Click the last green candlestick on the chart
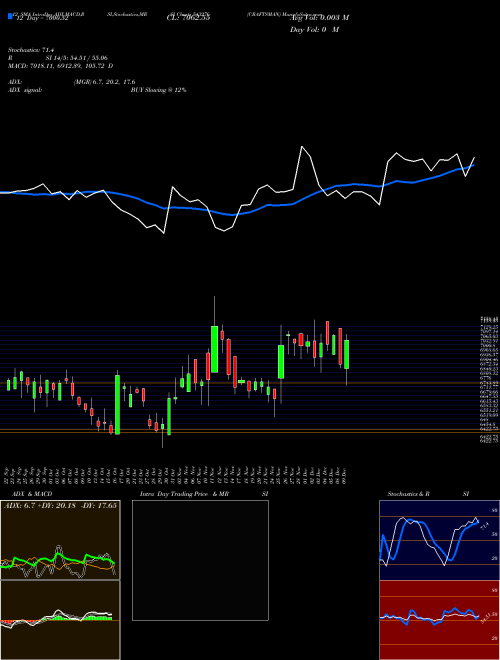Viewport: 500px width, 660px height. click(346, 354)
